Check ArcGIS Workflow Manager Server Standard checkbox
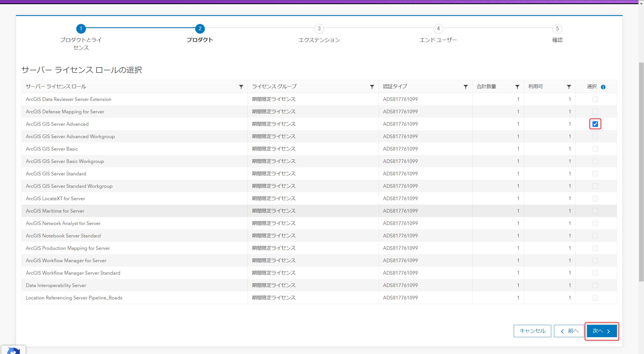Image resolution: width=644 pixels, height=354 pixels. point(595,273)
